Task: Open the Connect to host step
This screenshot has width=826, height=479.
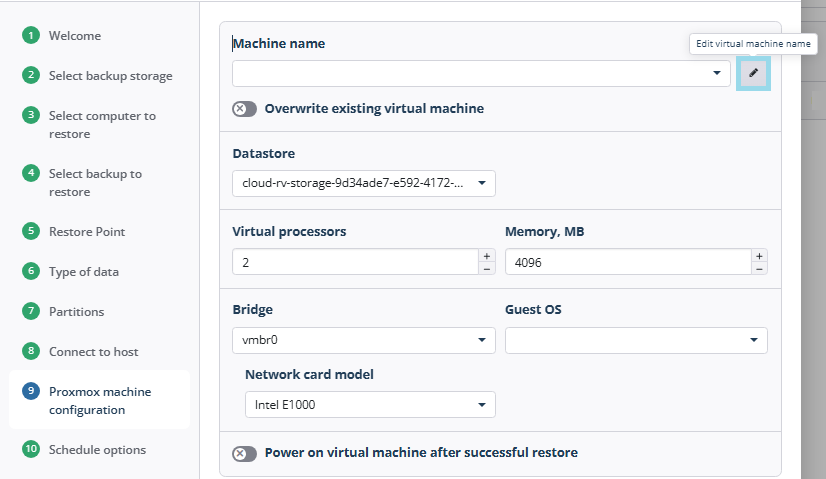Action: point(93,352)
